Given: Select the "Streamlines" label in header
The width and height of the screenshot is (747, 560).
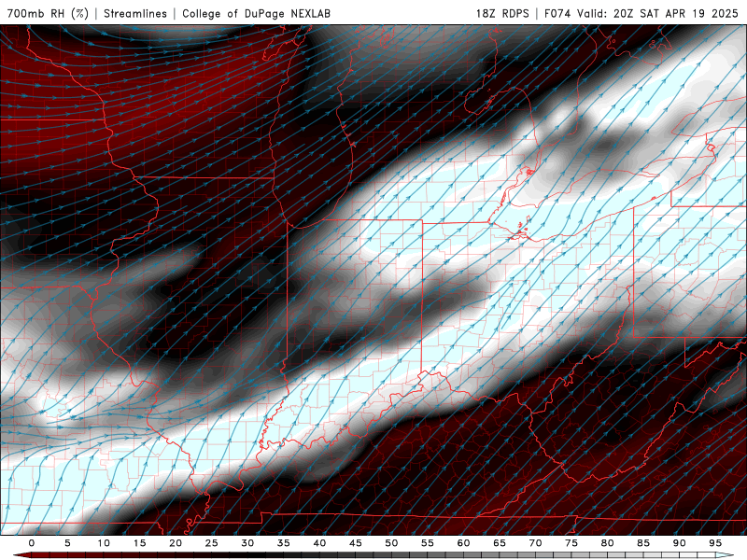Looking at the screenshot, I should [135, 13].
